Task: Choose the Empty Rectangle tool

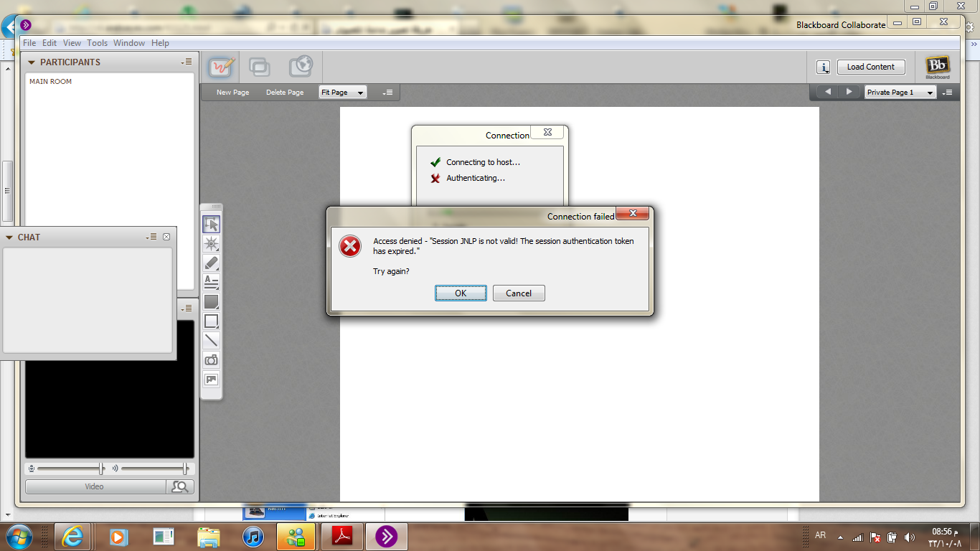Action: click(211, 321)
